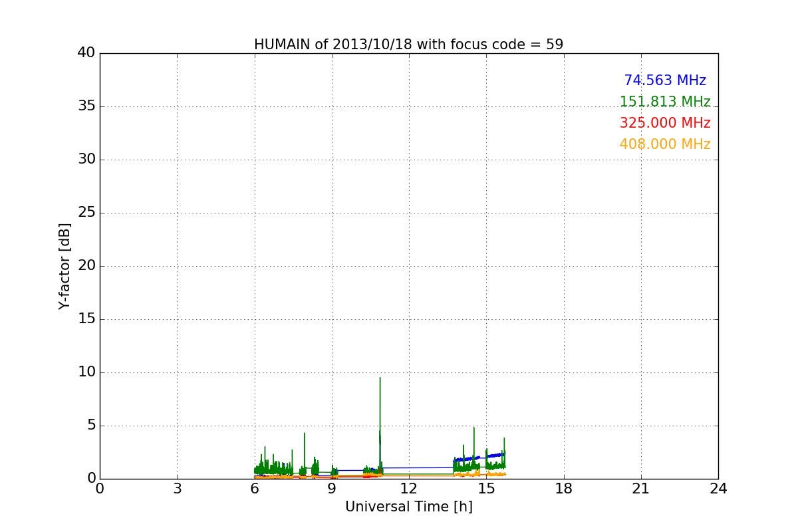This screenshot has height=532, width=798.
Task: Click the x-axis tick label 9
Action: (x=332, y=489)
